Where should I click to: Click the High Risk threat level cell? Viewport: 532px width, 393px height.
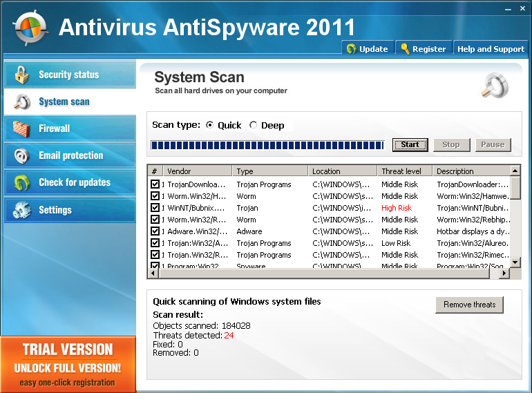397,208
